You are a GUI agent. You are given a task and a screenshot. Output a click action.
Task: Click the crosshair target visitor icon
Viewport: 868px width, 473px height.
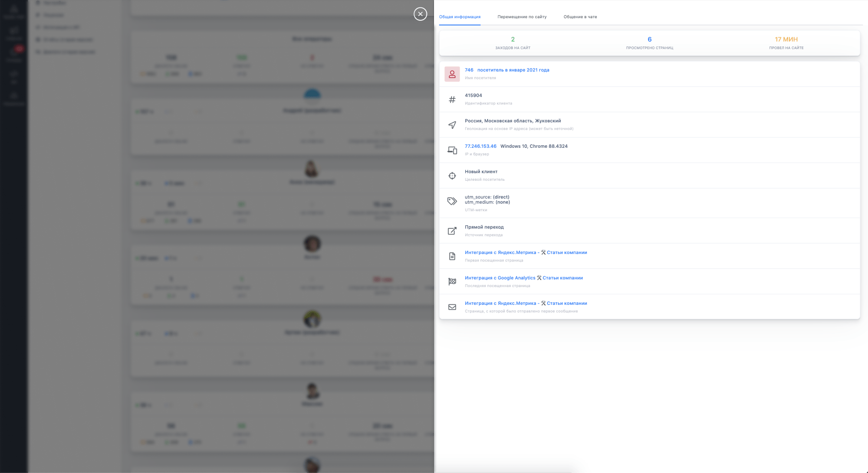coord(452,176)
